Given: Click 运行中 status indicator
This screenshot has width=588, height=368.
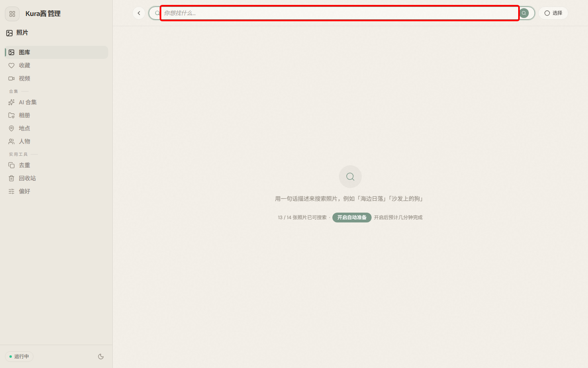Looking at the screenshot, I should click(19, 357).
